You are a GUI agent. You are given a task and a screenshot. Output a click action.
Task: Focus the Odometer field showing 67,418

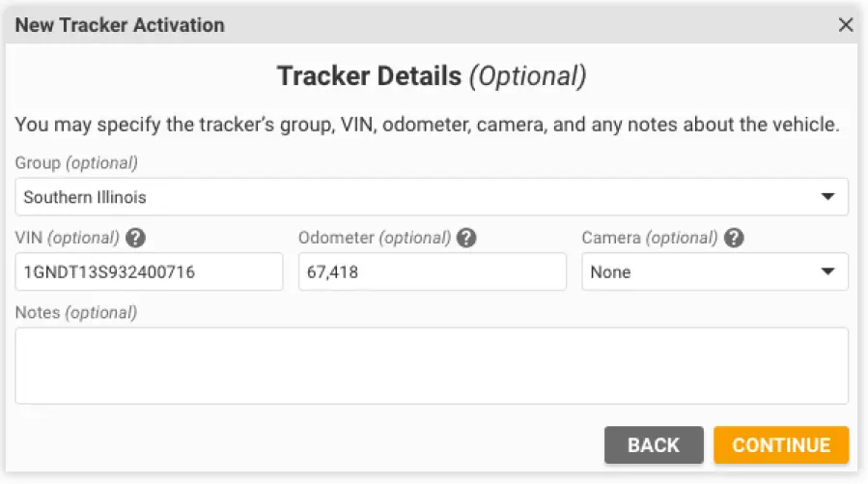432,272
